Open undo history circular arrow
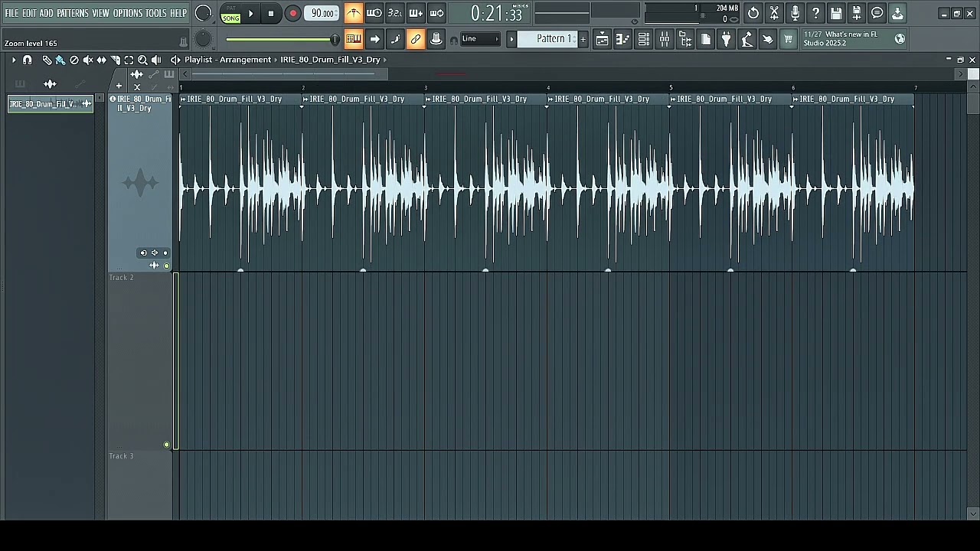The height and width of the screenshot is (551, 980). [x=753, y=13]
